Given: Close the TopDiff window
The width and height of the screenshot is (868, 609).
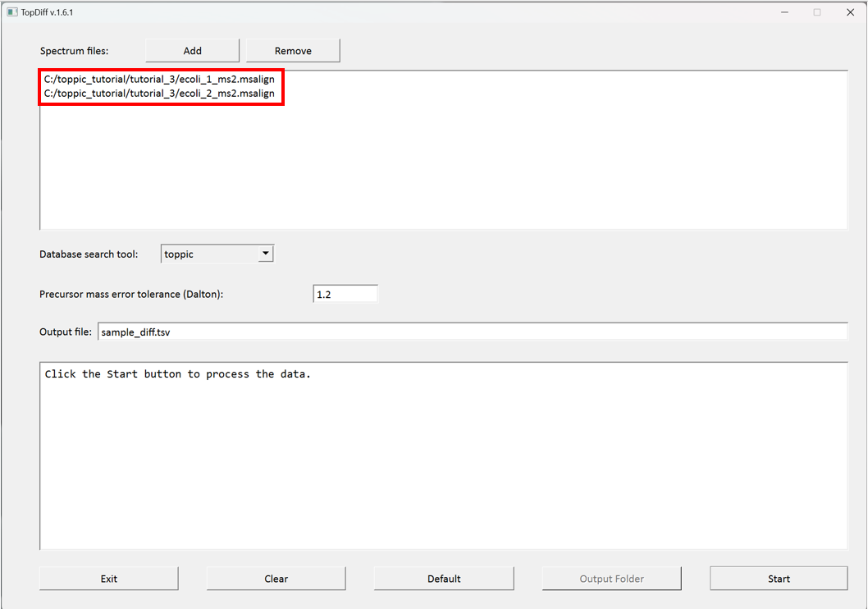Looking at the screenshot, I should point(850,12).
